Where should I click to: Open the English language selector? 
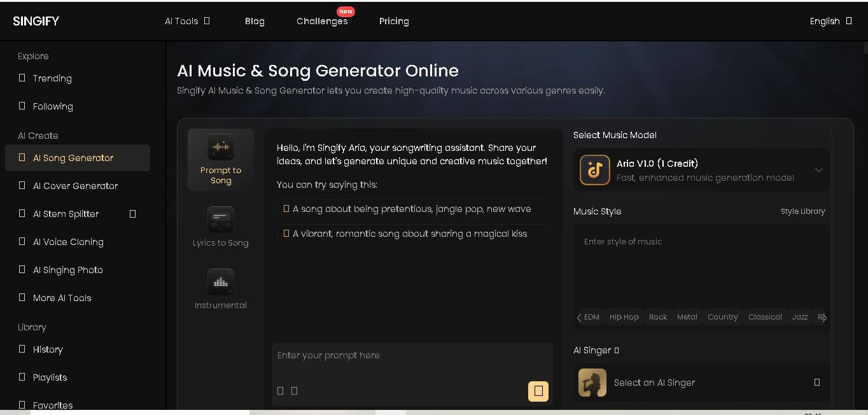coord(830,21)
